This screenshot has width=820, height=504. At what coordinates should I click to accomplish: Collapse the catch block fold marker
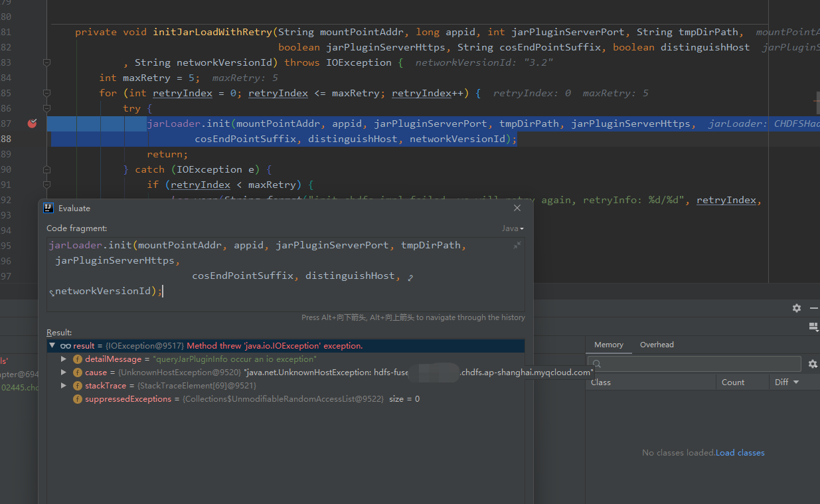click(x=46, y=169)
